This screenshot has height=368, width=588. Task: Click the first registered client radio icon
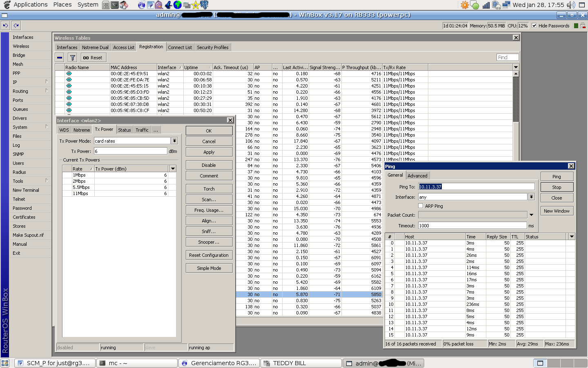pyautogui.click(x=69, y=74)
